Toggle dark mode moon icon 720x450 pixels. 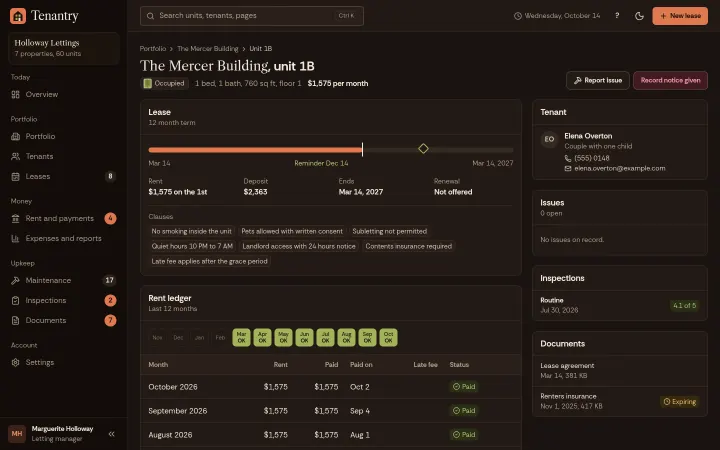click(639, 16)
